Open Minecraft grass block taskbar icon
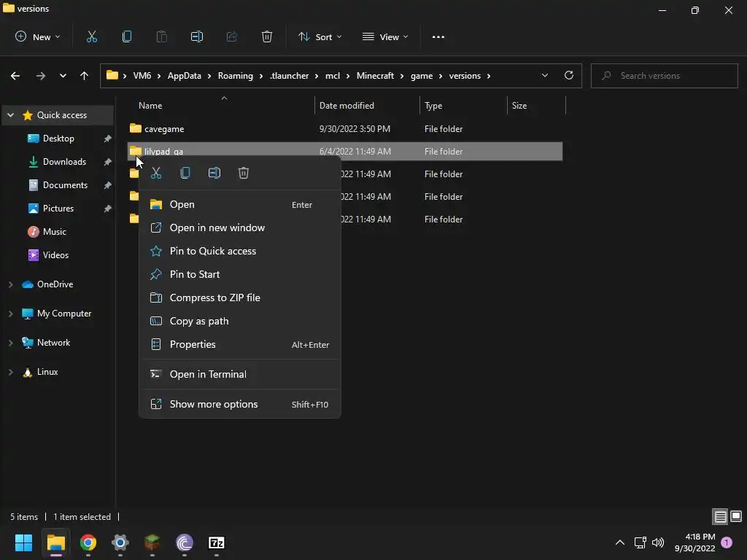The width and height of the screenshot is (747, 560). pos(152,542)
